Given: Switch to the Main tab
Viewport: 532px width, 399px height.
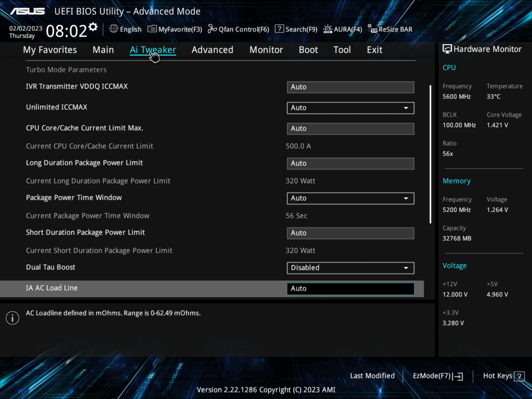Looking at the screenshot, I should pyautogui.click(x=103, y=50).
